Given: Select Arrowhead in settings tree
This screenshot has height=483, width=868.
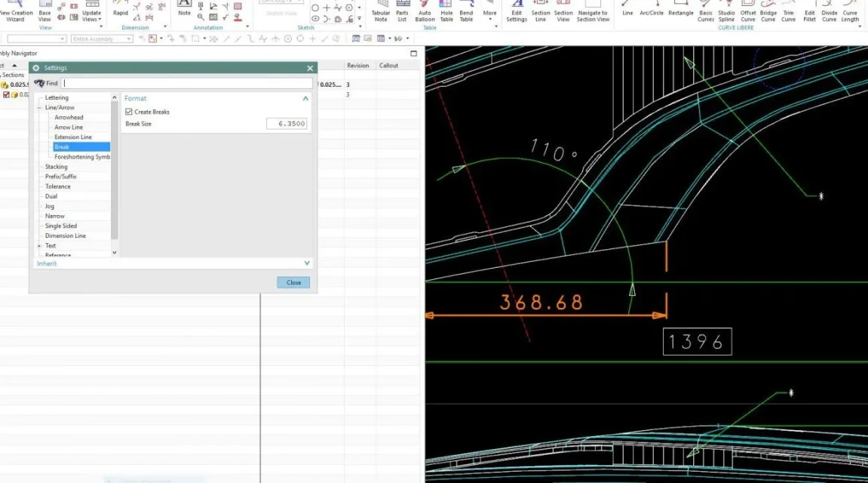Looking at the screenshot, I should pos(69,118).
